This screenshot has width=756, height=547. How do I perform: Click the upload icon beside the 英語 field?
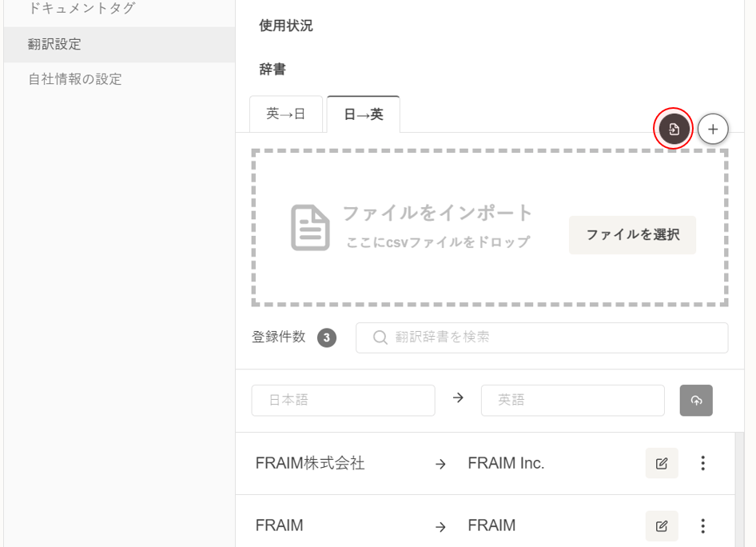tap(696, 401)
